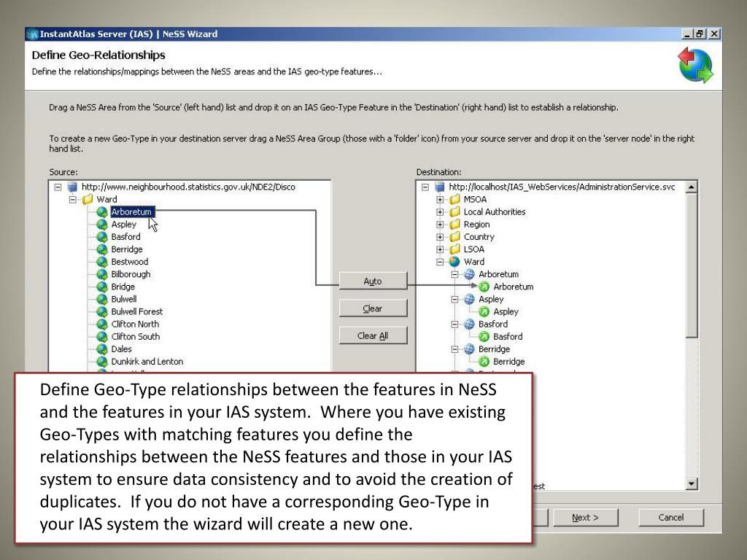Select the Local Authorities label in Destination

(x=495, y=212)
